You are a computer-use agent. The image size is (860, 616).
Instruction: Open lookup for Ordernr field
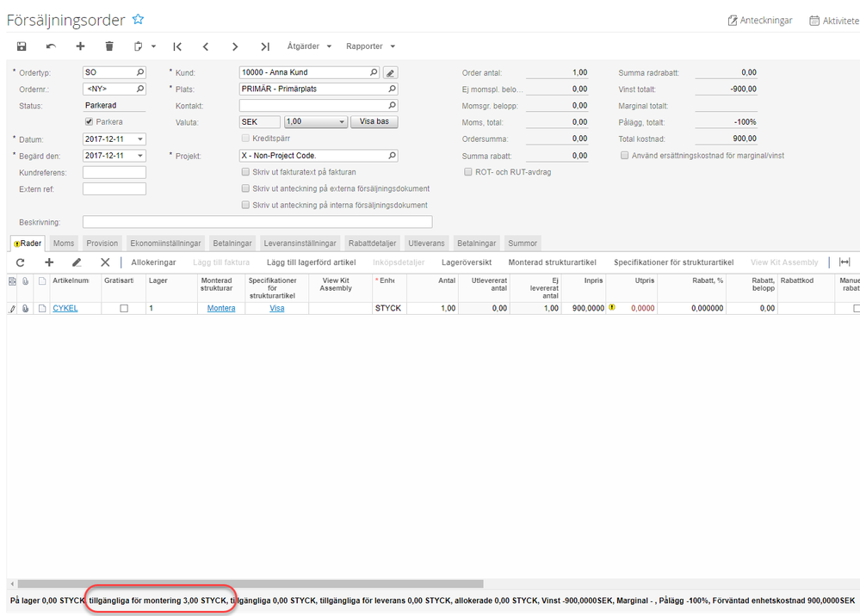[140, 89]
